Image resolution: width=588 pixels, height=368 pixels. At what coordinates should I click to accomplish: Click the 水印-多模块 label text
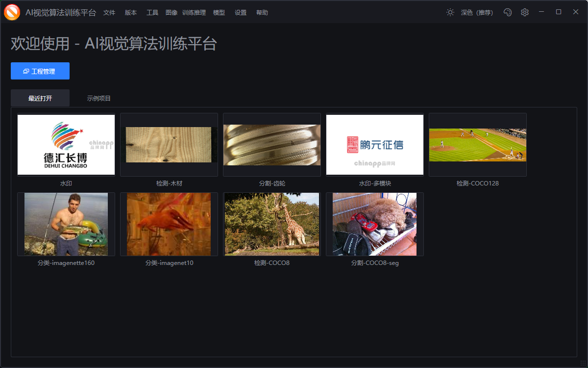coord(375,184)
